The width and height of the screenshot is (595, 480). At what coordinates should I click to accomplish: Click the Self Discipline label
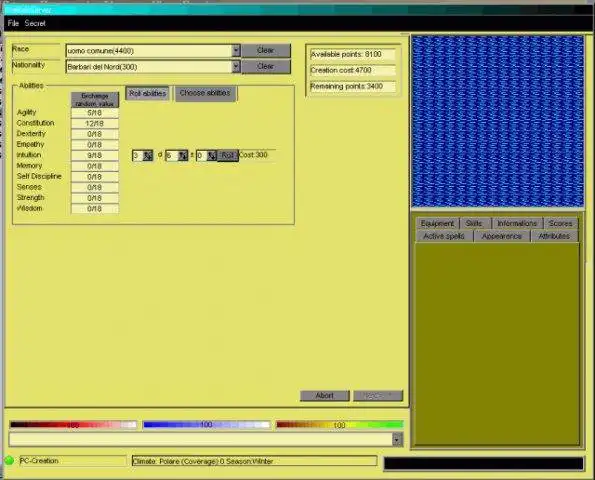(39, 176)
